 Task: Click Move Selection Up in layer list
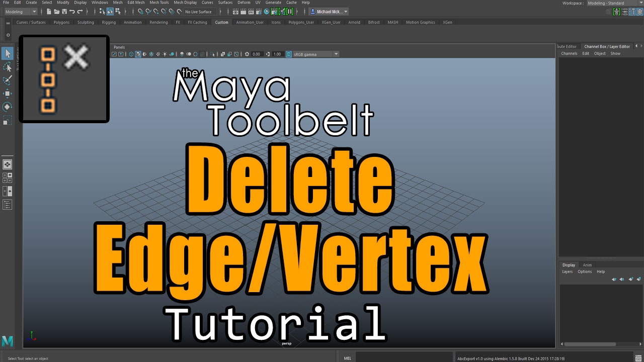614,279
